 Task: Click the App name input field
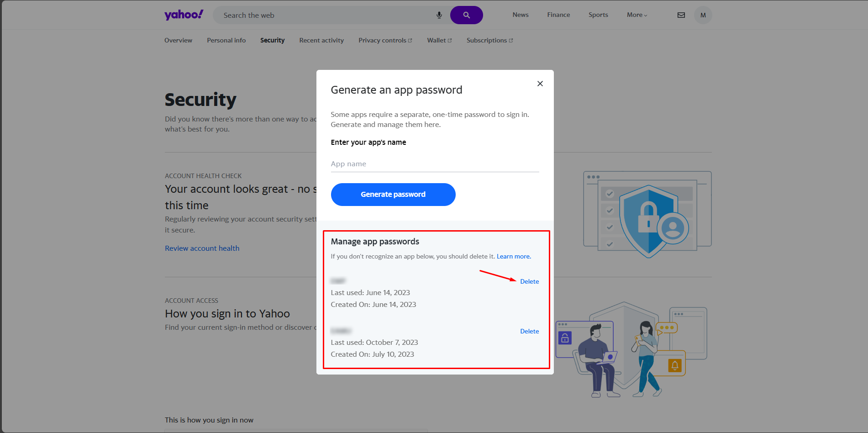435,164
